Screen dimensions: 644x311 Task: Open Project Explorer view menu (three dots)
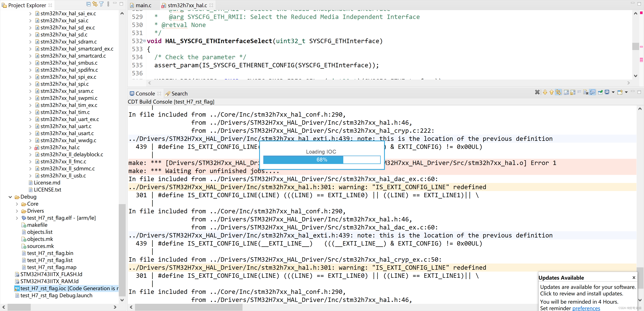click(x=108, y=4)
